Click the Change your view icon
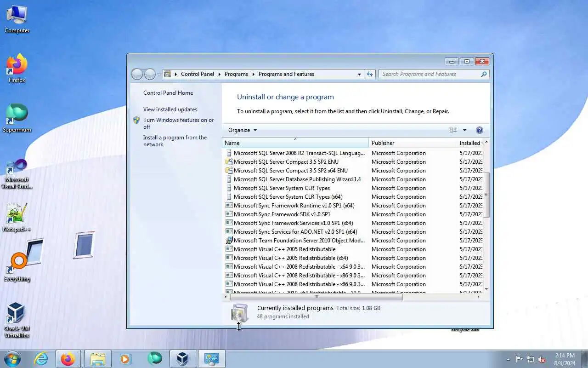The image size is (588, 368). pos(454,130)
